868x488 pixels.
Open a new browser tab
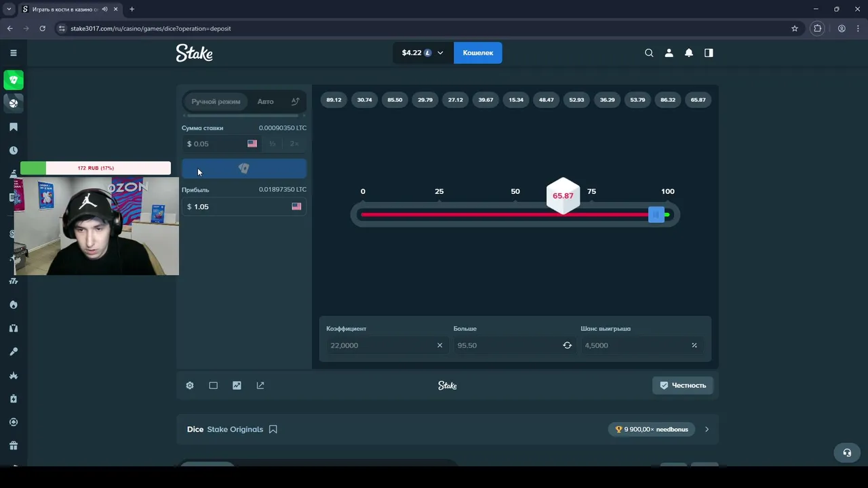click(132, 9)
